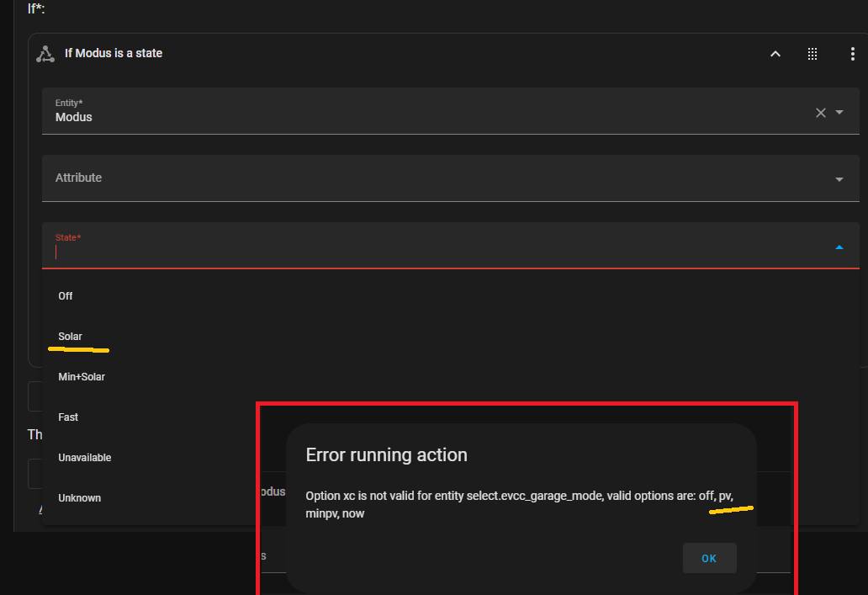Viewport: 868px width, 595px height.
Task: Select the Unknown state option
Action: tap(150, 498)
